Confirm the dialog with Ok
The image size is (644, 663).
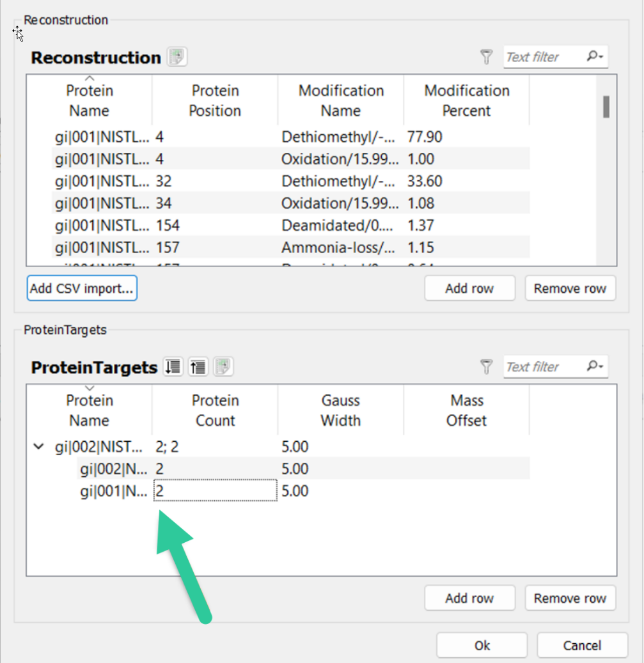pos(482,646)
